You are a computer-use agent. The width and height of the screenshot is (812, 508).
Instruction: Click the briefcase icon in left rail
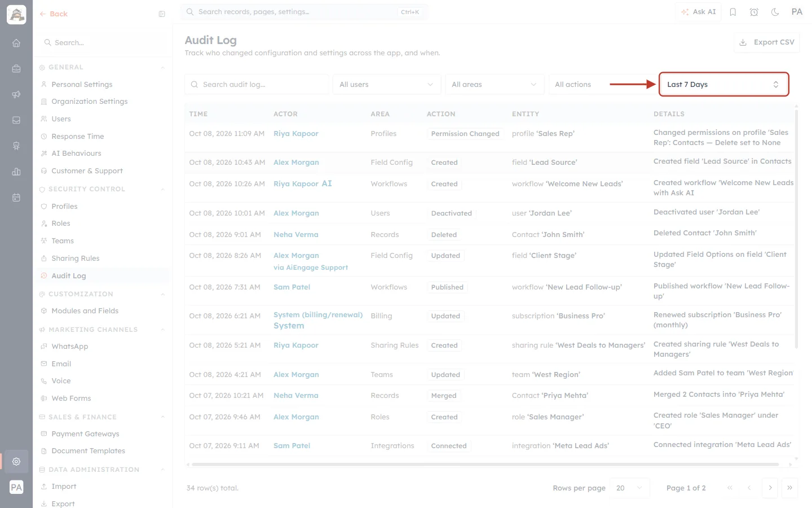[x=16, y=68]
